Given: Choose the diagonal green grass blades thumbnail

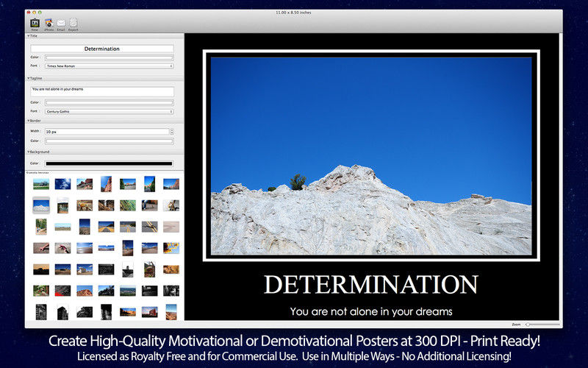Looking at the screenshot, I should coord(128,205).
